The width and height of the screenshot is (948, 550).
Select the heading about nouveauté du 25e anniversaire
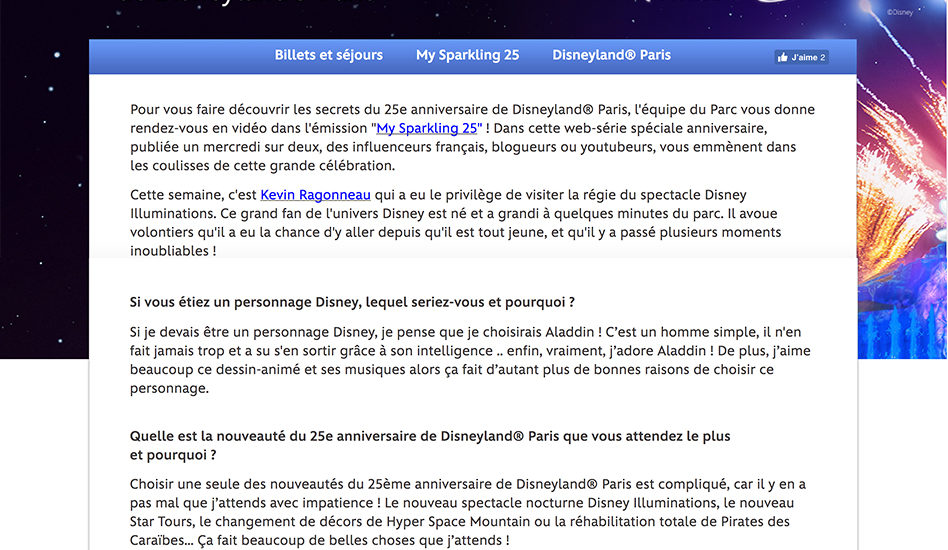(430, 445)
